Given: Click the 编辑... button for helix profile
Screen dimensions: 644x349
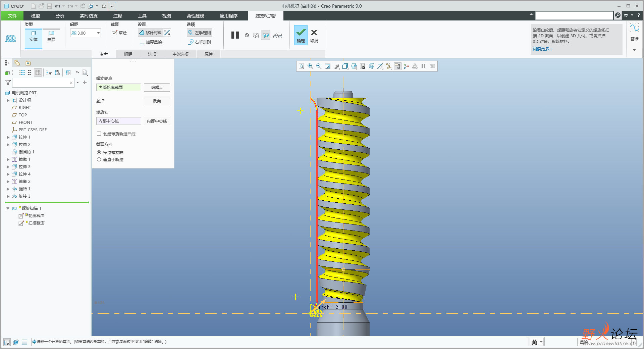Looking at the screenshot, I should tap(157, 88).
